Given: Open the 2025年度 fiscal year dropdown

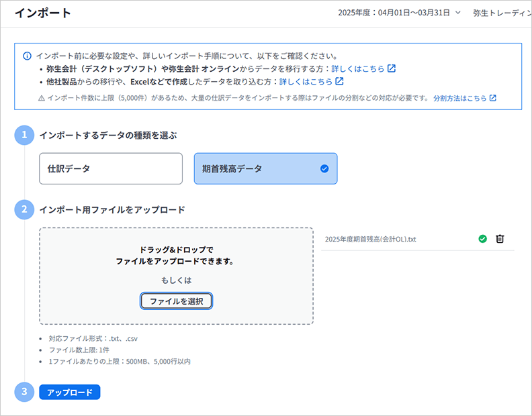Looking at the screenshot, I should pyautogui.click(x=400, y=13).
